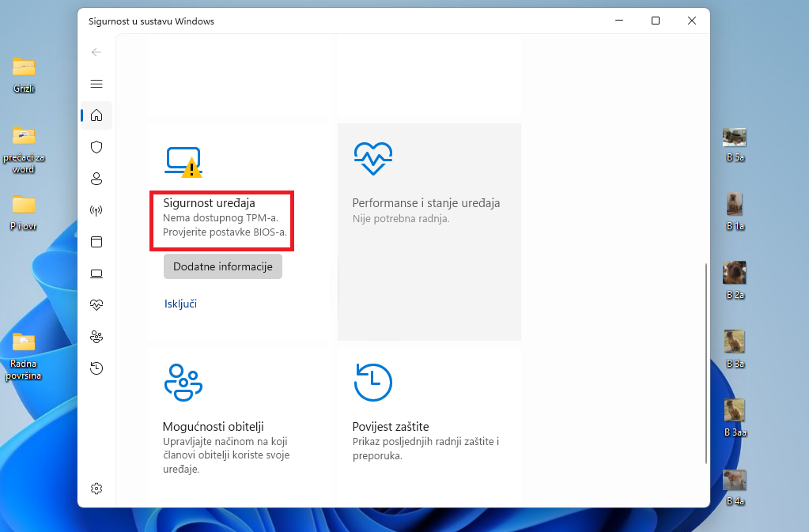Click the clock icon above Povijest zaštite

[373, 383]
